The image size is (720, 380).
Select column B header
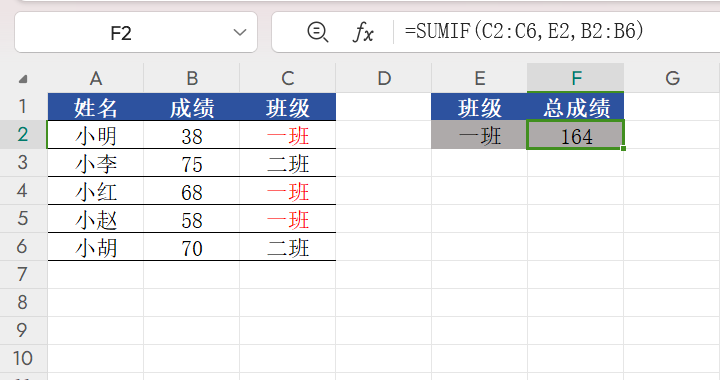(191, 78)
